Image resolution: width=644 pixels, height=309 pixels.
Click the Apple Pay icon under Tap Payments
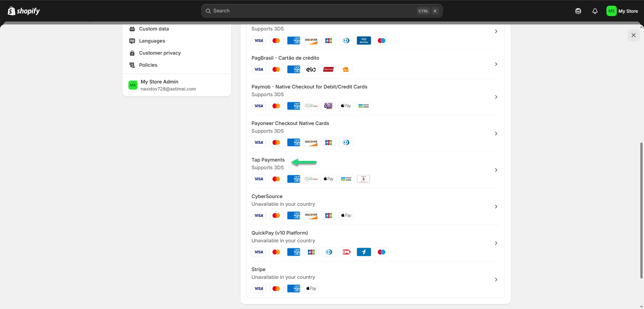(x=328, y=179)
